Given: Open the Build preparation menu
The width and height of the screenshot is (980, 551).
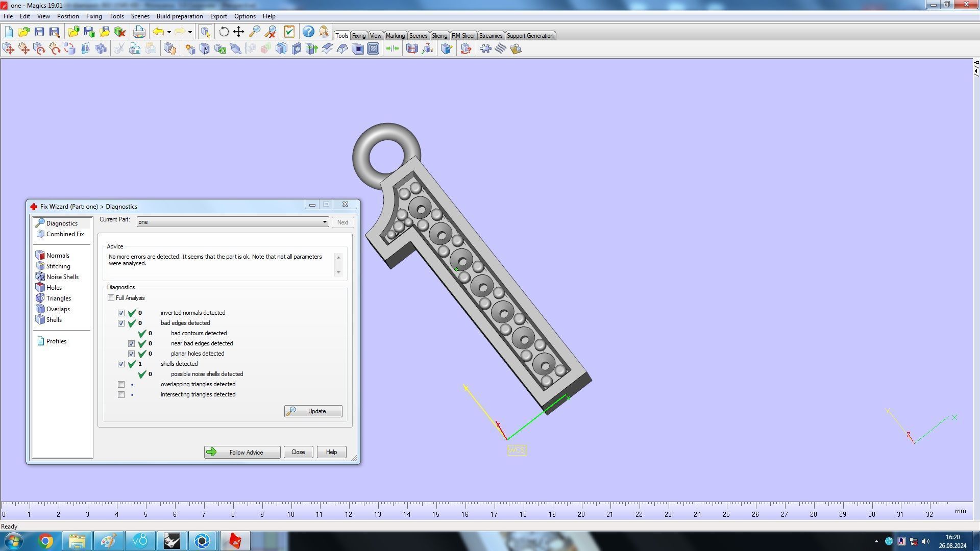Looking at the screenshot, I should tap(179, 16).
